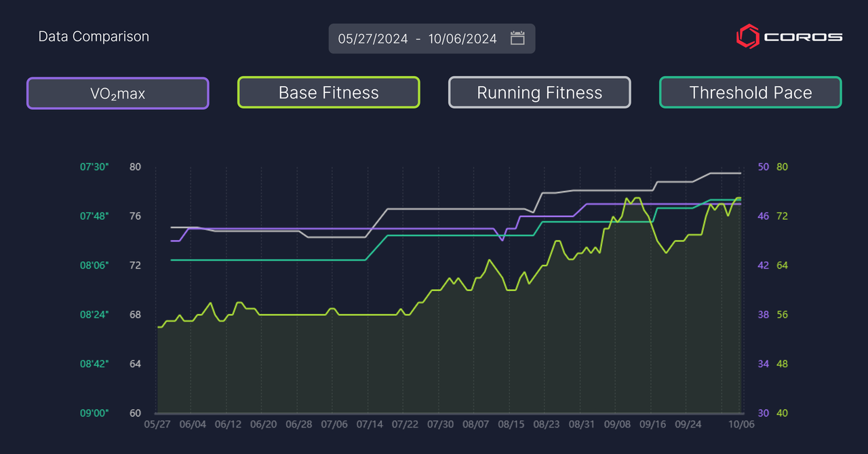Click the 10/06 x-axis date label
The image size is (868, 454).
click(x=741, y=424)
